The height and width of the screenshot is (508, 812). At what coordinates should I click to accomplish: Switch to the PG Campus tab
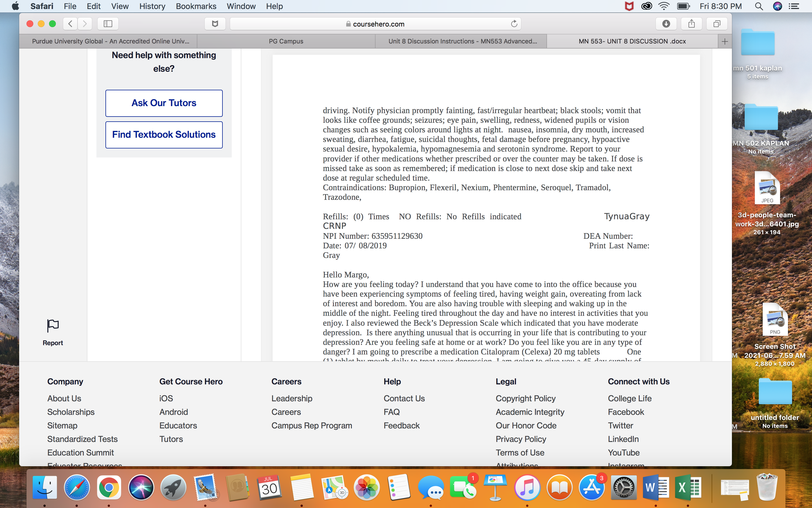click(286, 41)
